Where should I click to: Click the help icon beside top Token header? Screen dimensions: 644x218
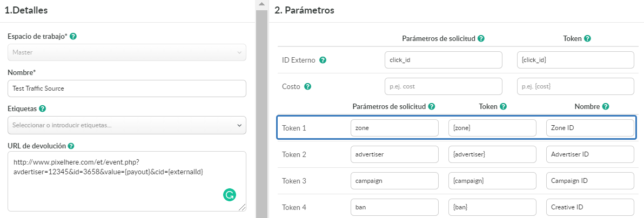(x=587, y=39)
